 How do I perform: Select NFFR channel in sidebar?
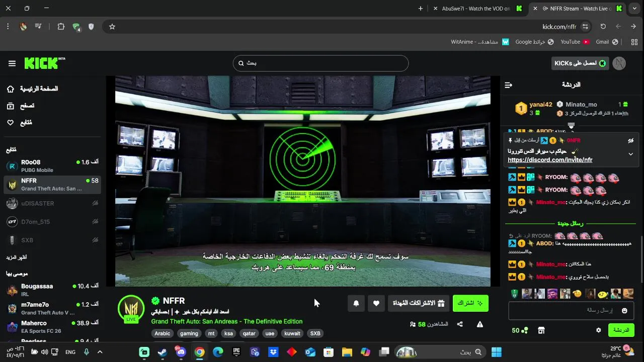52,185
